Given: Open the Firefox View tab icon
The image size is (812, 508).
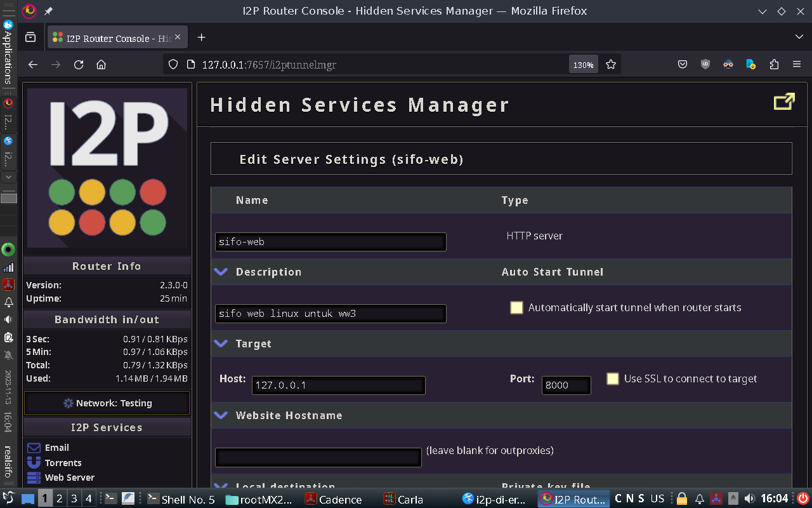Looking at the screenshot, I should point(30,37).
